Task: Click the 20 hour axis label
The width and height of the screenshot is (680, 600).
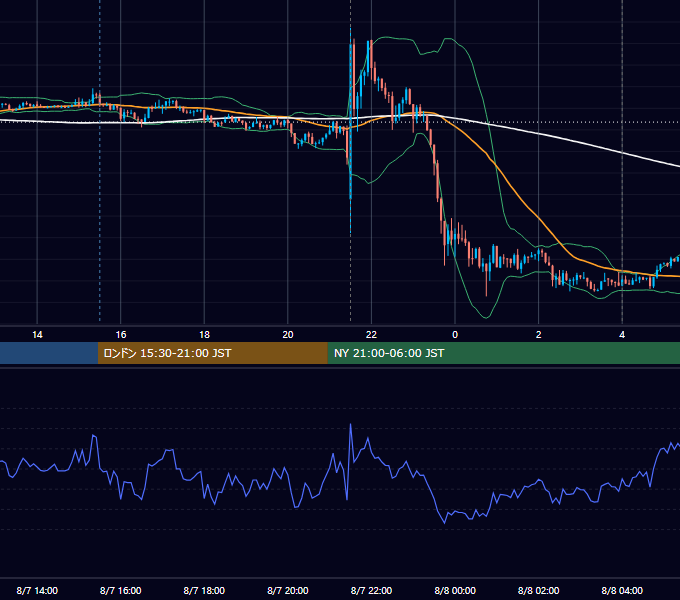Action: (x=288, y=335)
